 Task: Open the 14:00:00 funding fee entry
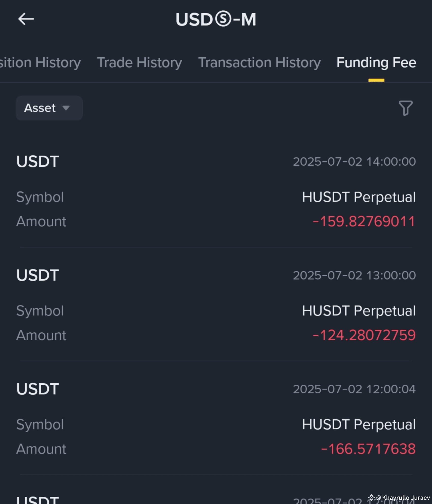pyautogui.click(x=216, y=191)
